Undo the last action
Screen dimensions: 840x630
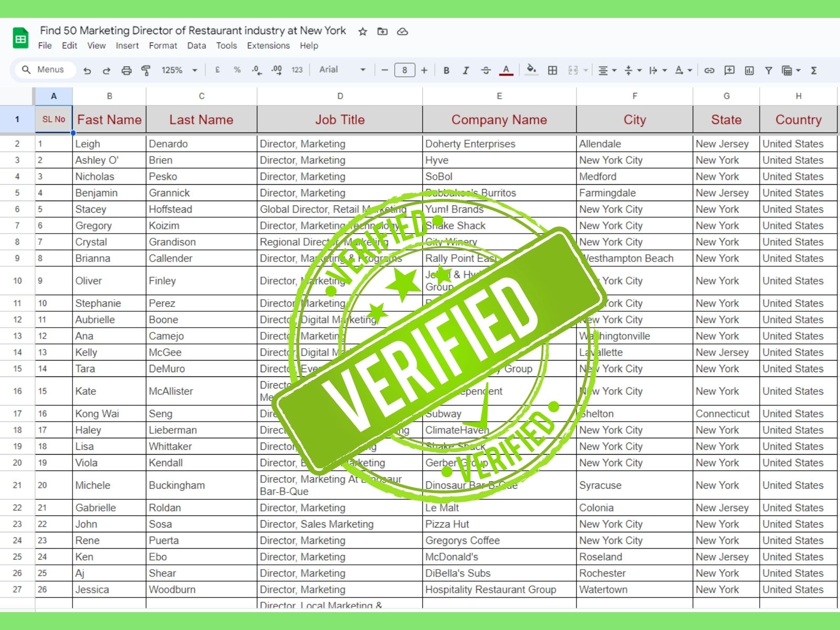pyautogui.click(x=87, y=70)
